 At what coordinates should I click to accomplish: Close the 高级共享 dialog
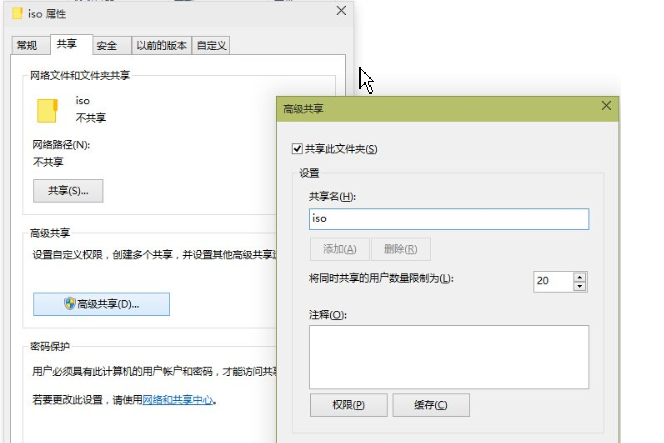pos(605,106)
